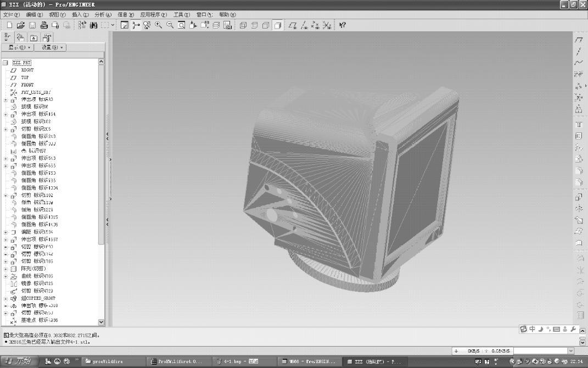588x368 pixels.
Task: Click the Save diskette icon
Action: [32, 25]
